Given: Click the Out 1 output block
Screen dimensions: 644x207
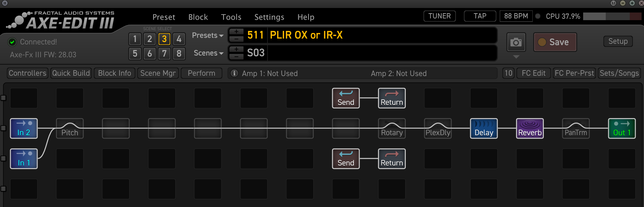Looking at the screenshot, I should [x=621, y=129].
